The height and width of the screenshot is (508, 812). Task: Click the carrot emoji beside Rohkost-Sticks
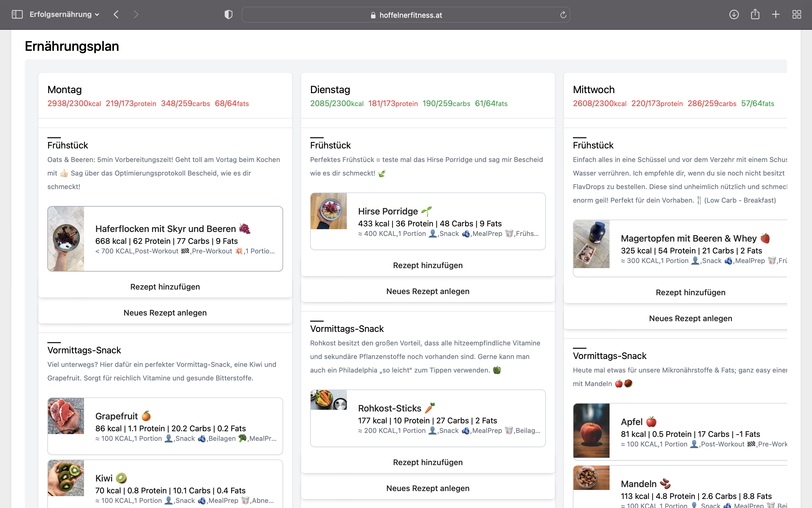pyautogui.click(x=430, y=408)
